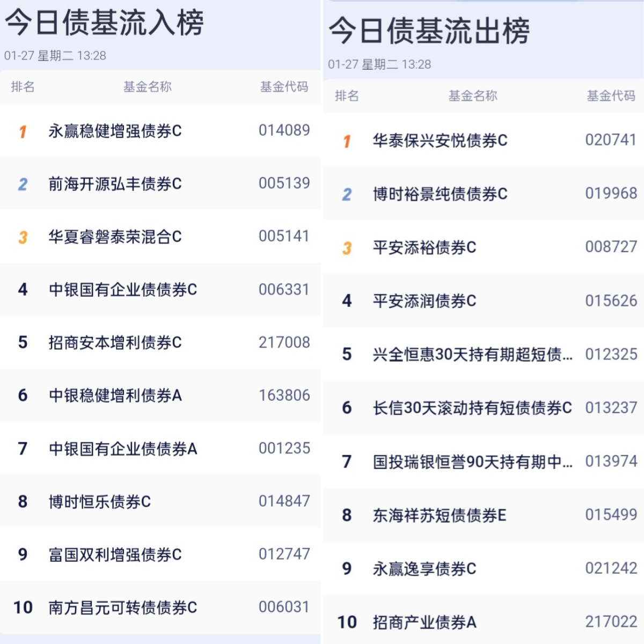This screenshot has height=644, width=644.
Task: Click fund code 217008
Action: [284, 342]
